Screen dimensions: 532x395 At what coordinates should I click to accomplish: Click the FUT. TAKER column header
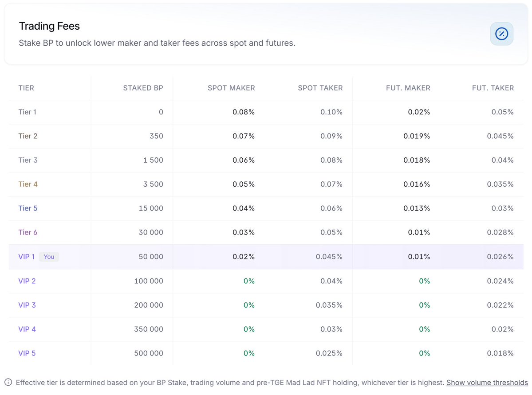click(x=493, y=88)
